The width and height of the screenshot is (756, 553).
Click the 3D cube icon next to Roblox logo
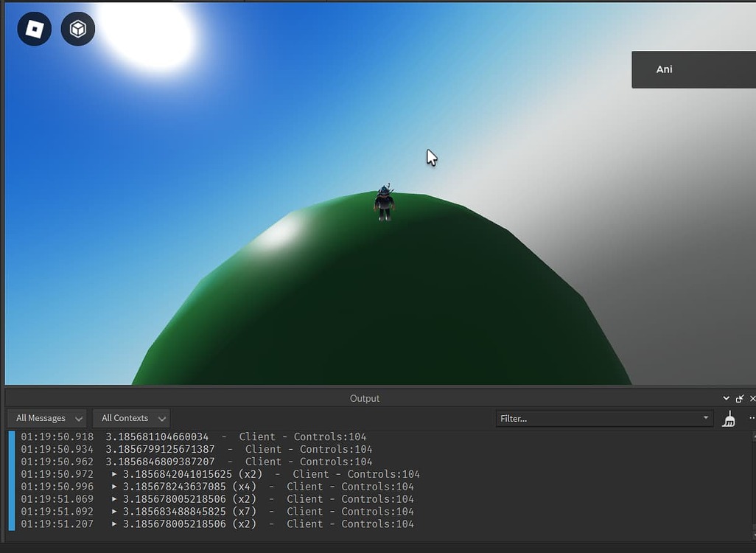click(77, 28)
